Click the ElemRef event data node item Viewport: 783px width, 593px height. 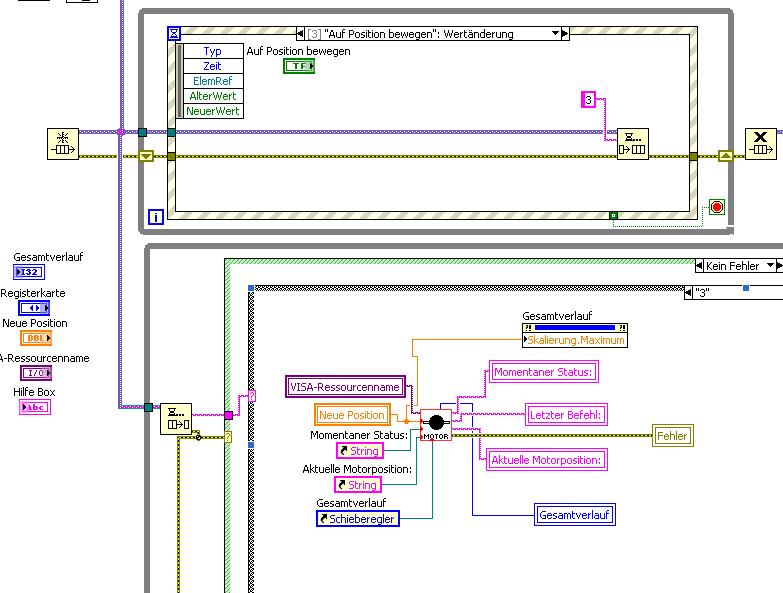coord(213,81)
